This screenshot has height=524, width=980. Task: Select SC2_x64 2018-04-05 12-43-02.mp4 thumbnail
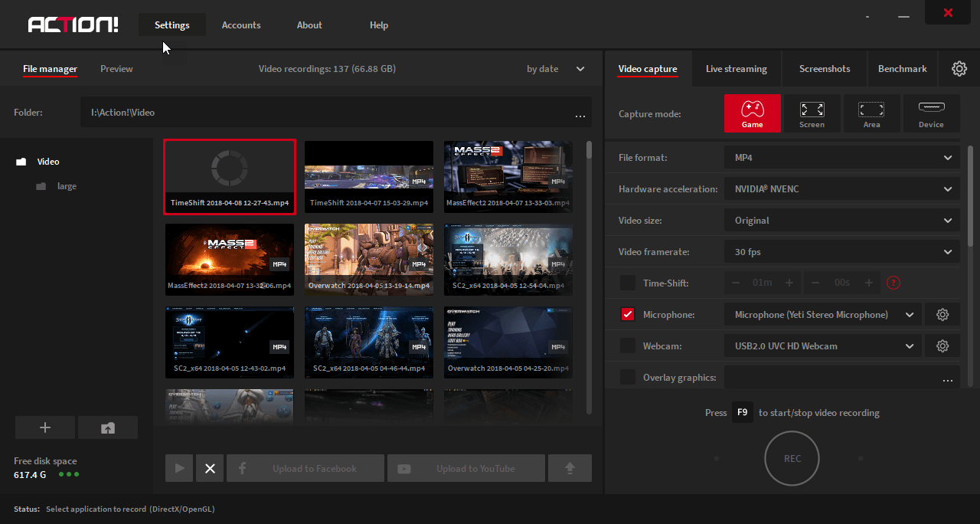coord(230,342)
